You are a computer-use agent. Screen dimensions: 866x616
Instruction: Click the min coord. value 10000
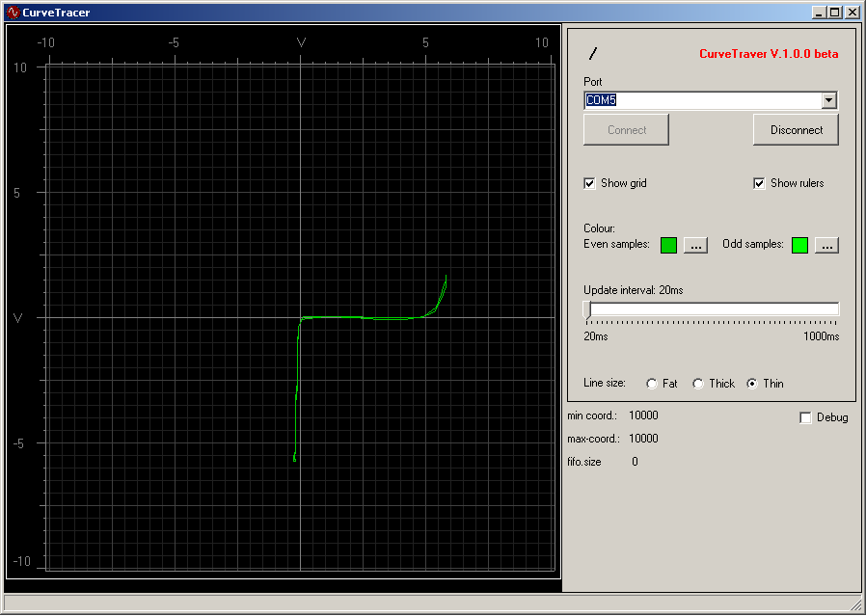click(643, 415)
